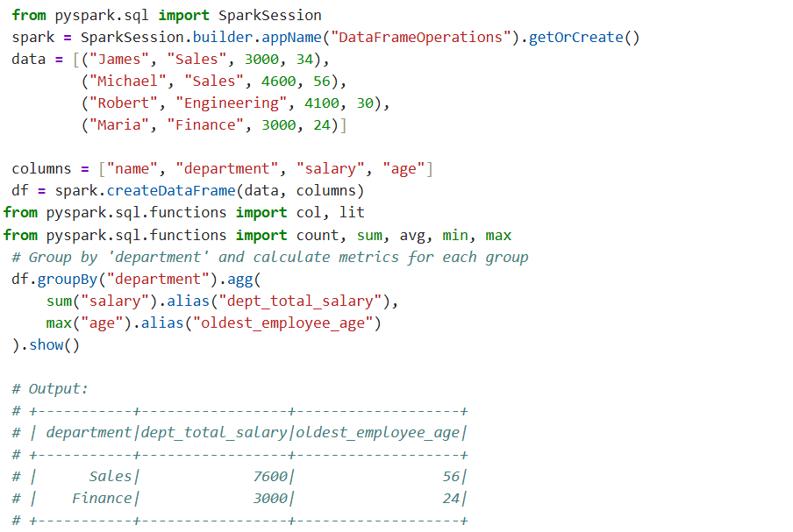Viewport: 793px width, 532px height.
Task: Click age value 56 in Michael row
Action: point(322,82)
